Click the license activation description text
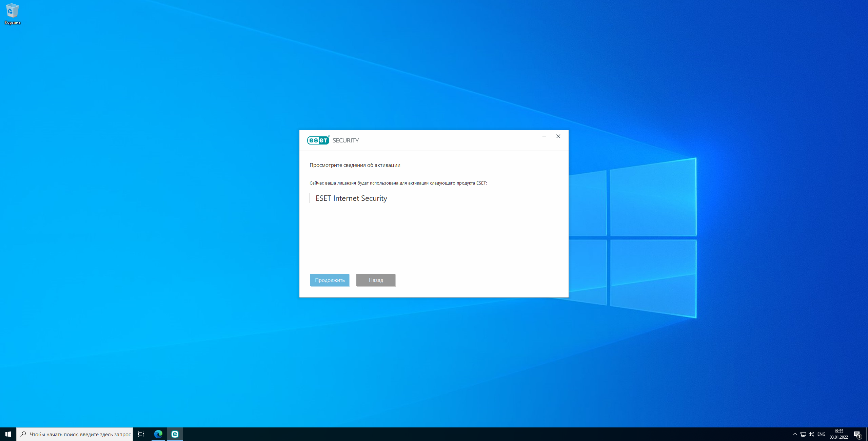The image size is (868, 441). pos(398,183)
